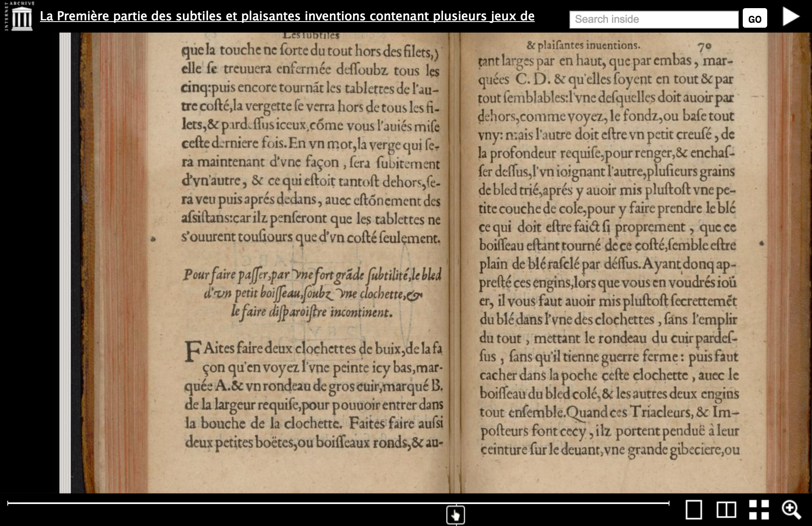Screen dimensions: 812x526
Task: Click the GO search button
Action: (755, 19)
